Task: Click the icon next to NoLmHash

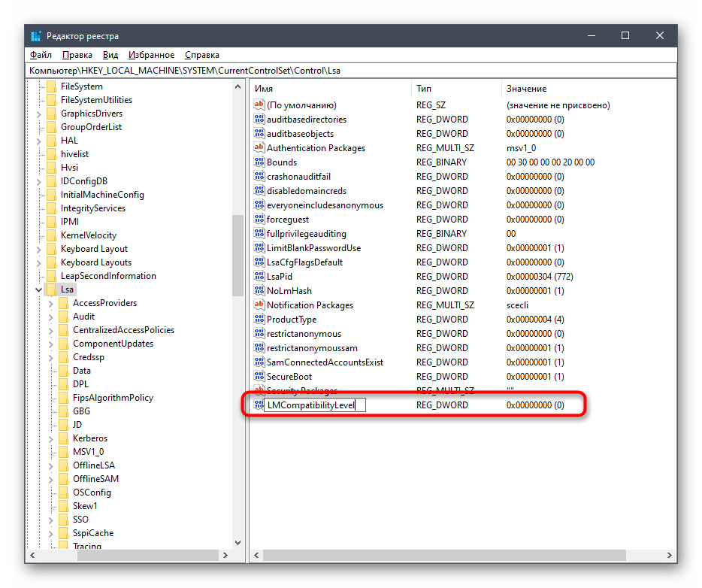Action: [x=259, y=291]
